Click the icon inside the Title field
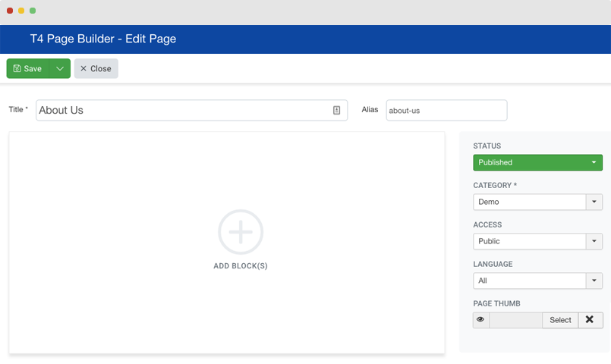This screenshot has height=364, width=611. click(337, 110)
